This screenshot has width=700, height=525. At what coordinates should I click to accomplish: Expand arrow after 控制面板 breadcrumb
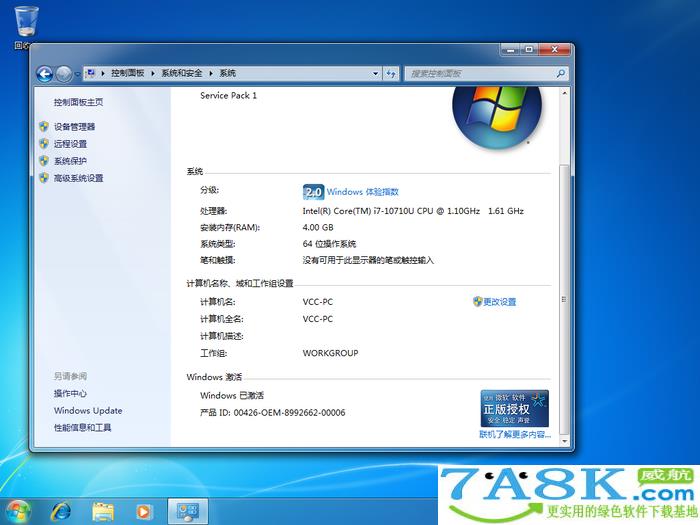point(153,73)
